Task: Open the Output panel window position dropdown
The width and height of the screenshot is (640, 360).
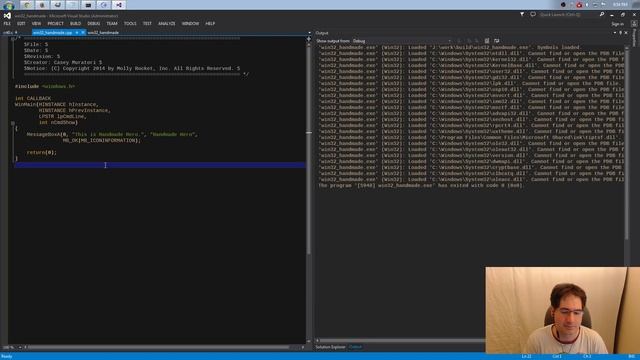Action: click(615, 33)
